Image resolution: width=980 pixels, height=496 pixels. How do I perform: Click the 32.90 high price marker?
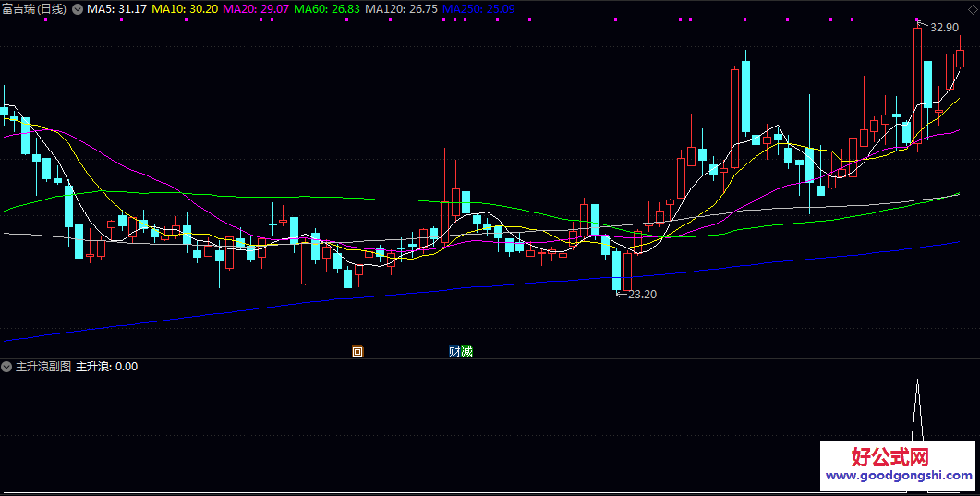coord(944,28)
